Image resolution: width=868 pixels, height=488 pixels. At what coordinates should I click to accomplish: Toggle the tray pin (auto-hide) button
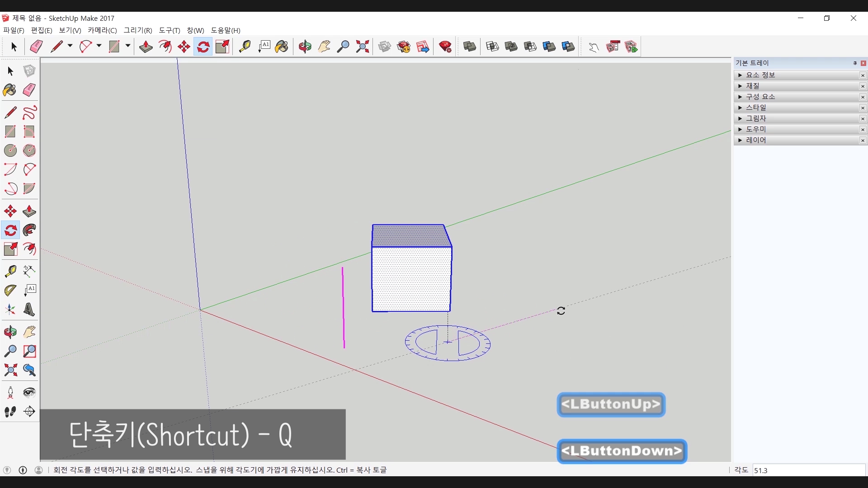point(855,63)
